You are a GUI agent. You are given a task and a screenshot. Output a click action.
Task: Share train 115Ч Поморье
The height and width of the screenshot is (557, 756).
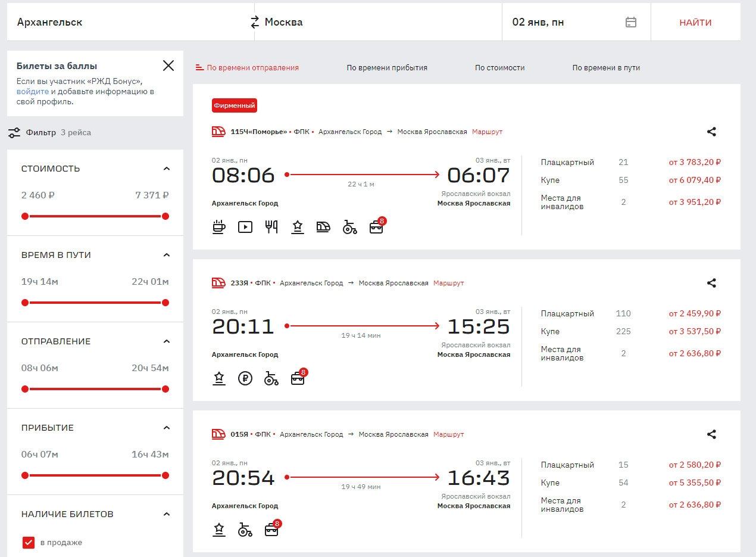point(711,132)
